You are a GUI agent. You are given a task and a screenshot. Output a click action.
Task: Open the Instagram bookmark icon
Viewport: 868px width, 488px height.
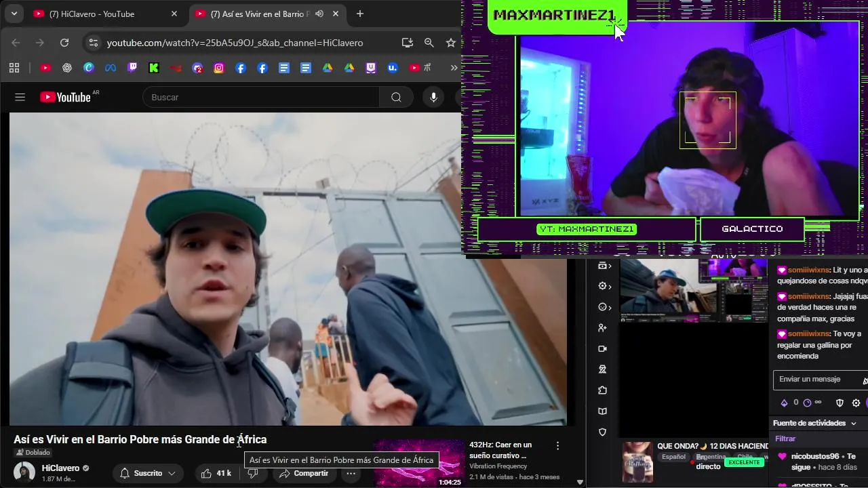219,68
